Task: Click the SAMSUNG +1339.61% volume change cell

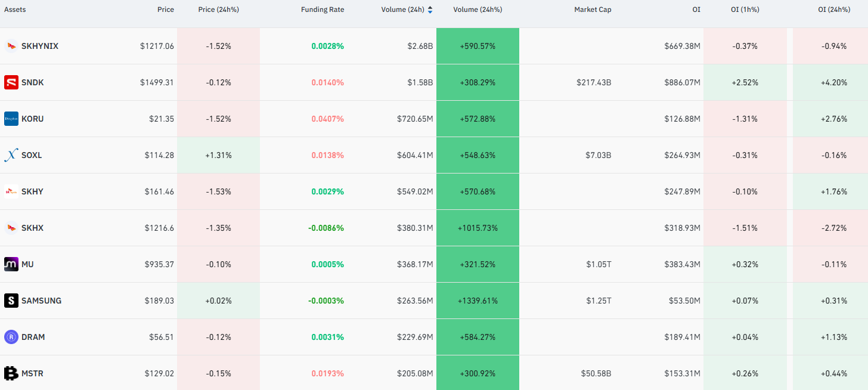Action: pyautogui.click(x=478, y=301)
